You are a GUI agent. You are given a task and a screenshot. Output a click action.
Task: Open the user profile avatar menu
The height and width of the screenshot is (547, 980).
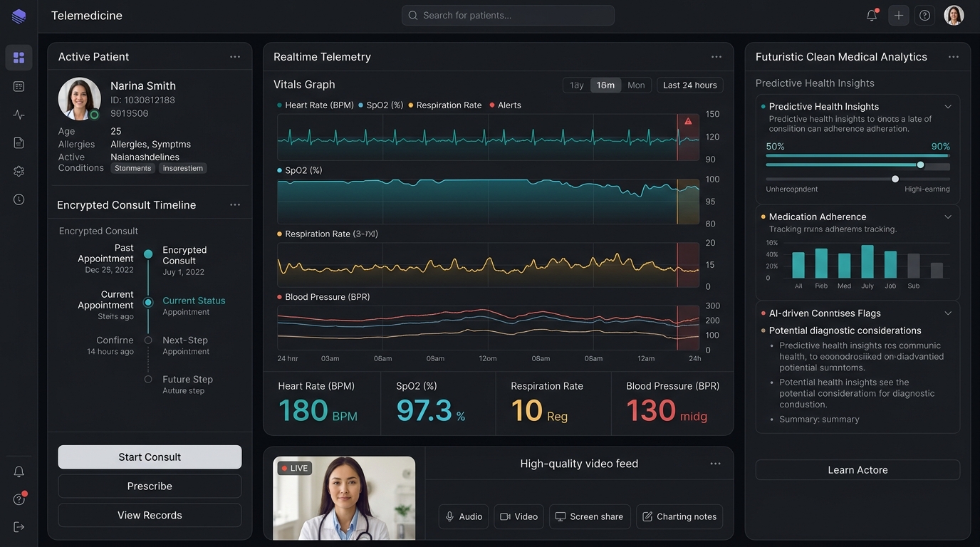coord(954,15)
